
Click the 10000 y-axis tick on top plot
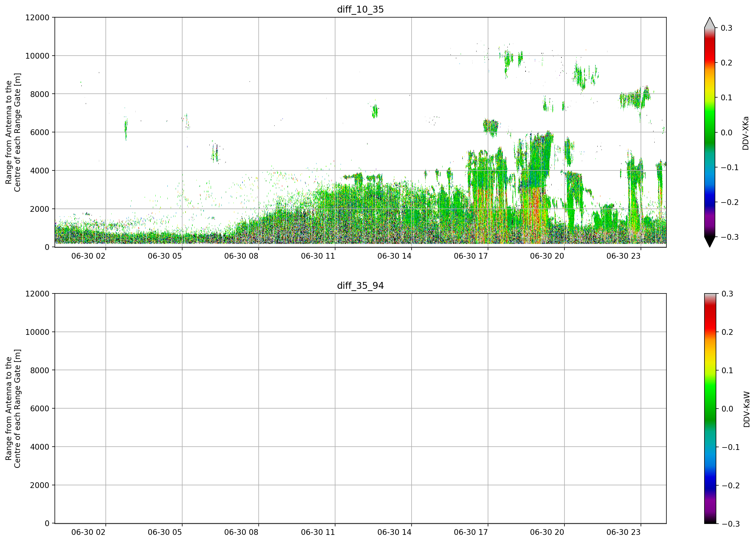click(x=37, y=56)
